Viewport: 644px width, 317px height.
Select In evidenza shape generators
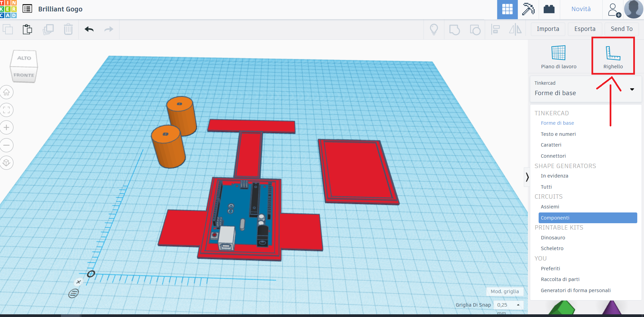point(554,176)
